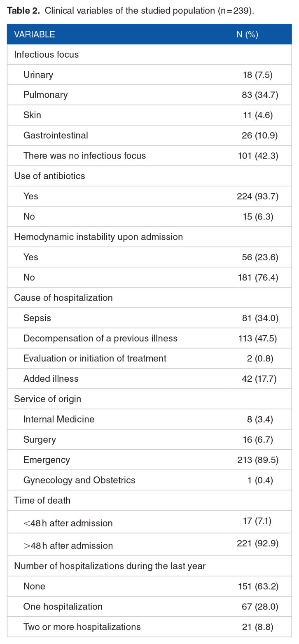The height and width of the screenshot is (644, 299).
Task: Click the Infectious focus section row
Action: coord(46,54)
